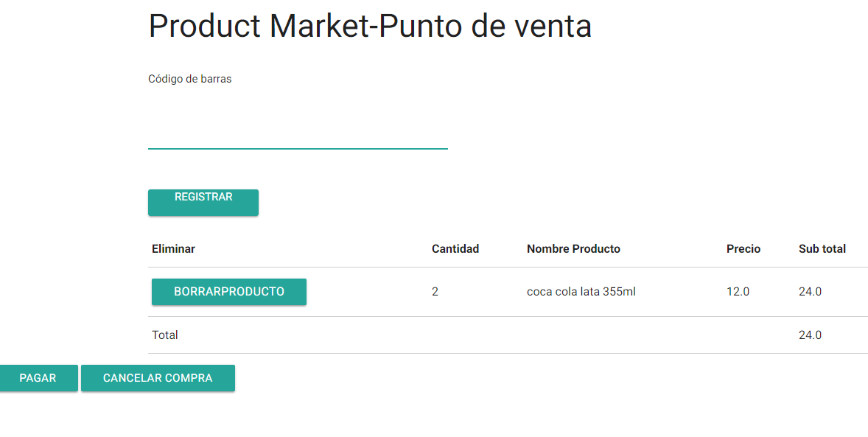Click the coca cola product row
Viewport: 868px width, 437px height.
pos(508,292)
